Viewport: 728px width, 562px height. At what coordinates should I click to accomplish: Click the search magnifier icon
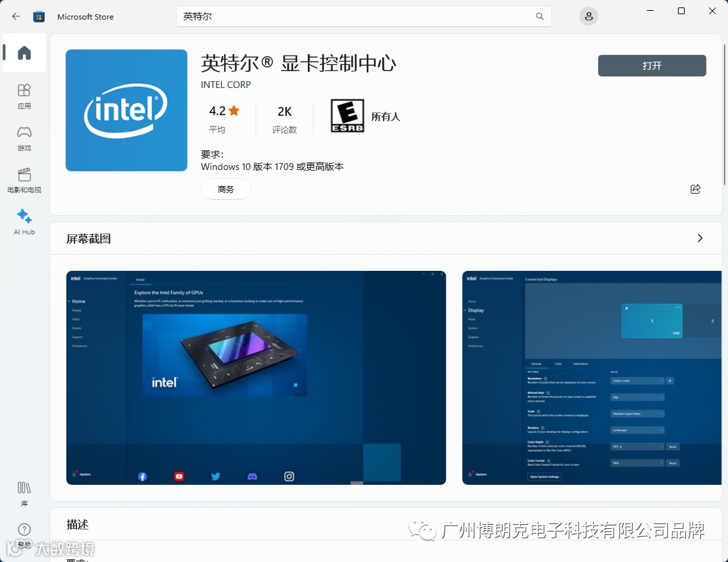click(539, 16)
